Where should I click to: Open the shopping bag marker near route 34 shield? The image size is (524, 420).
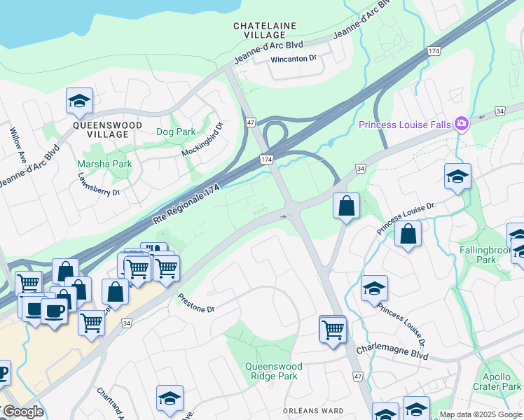click(x=346, y=206)
